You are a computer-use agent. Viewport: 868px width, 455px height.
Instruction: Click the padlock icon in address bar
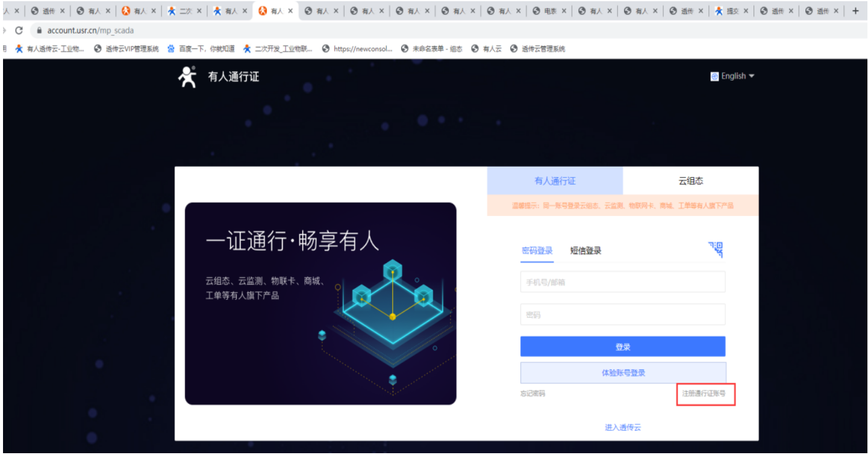pyautogui.click(x=40, y=30)
